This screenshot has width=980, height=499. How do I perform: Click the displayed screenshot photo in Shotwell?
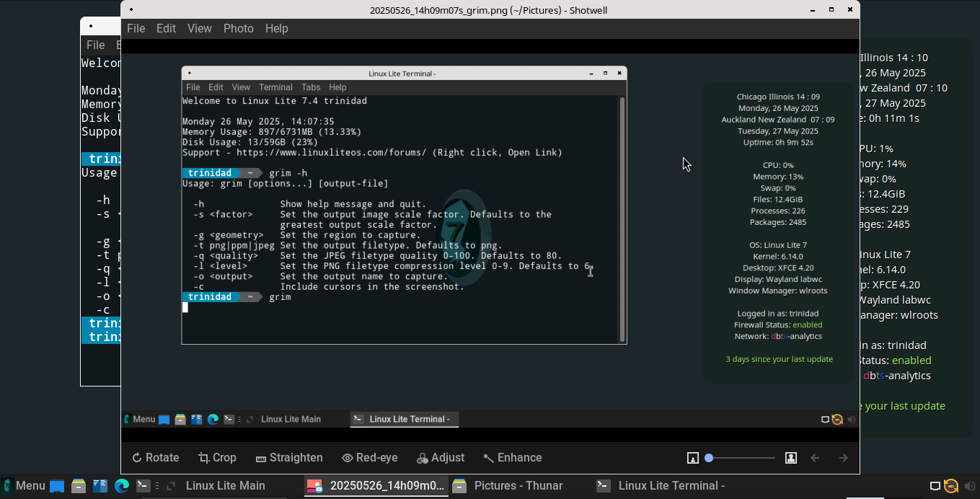coord(490,241)
